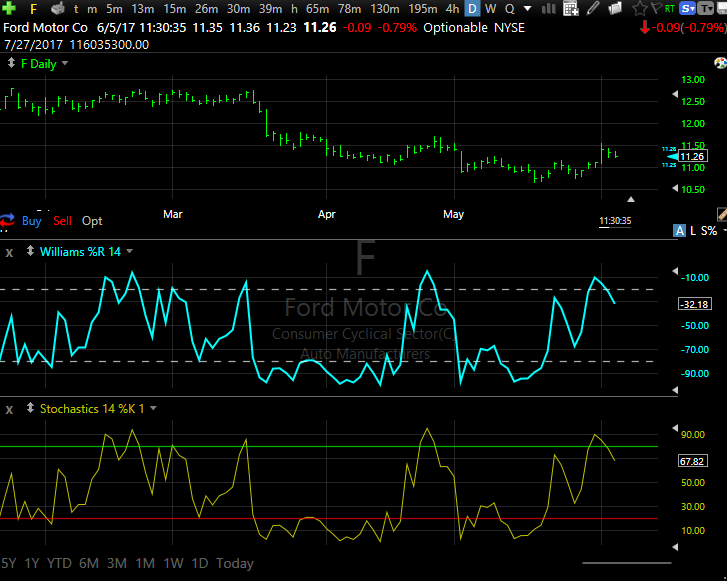Viewport: 727px width, 581px height.
Task: Click the red Sell button
Action: pyautogui.click(x=62, y=221)
